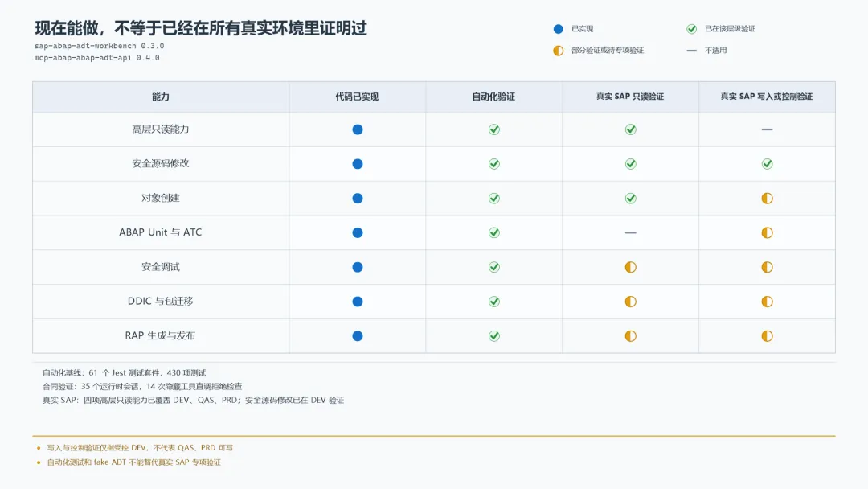Image resolution: width=868 pixels, height=489 pixels.
Task: Select the 对象创建 row label
Action: (161, 199)
